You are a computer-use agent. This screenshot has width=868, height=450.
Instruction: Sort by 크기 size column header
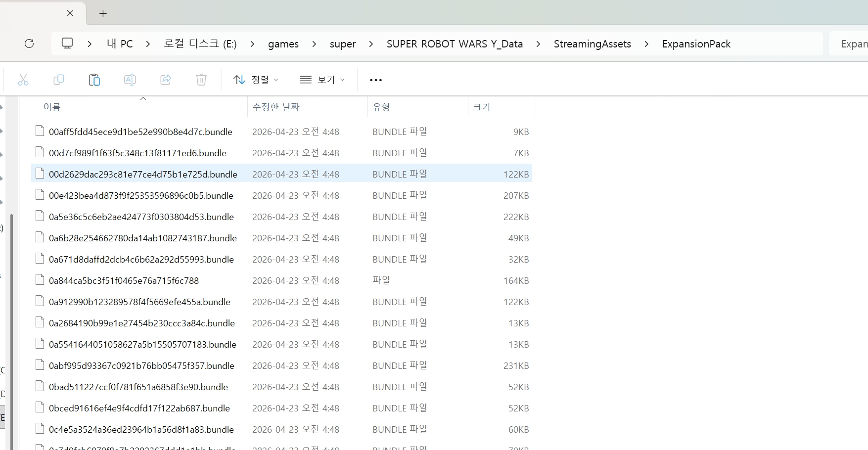pos(482,107)
